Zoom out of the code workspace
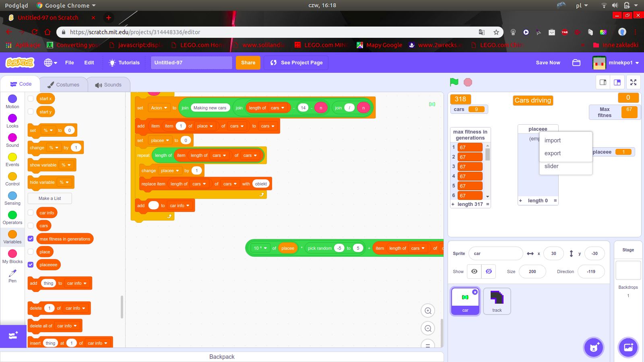Screen dimensions: 644x362 click(428, 329)
